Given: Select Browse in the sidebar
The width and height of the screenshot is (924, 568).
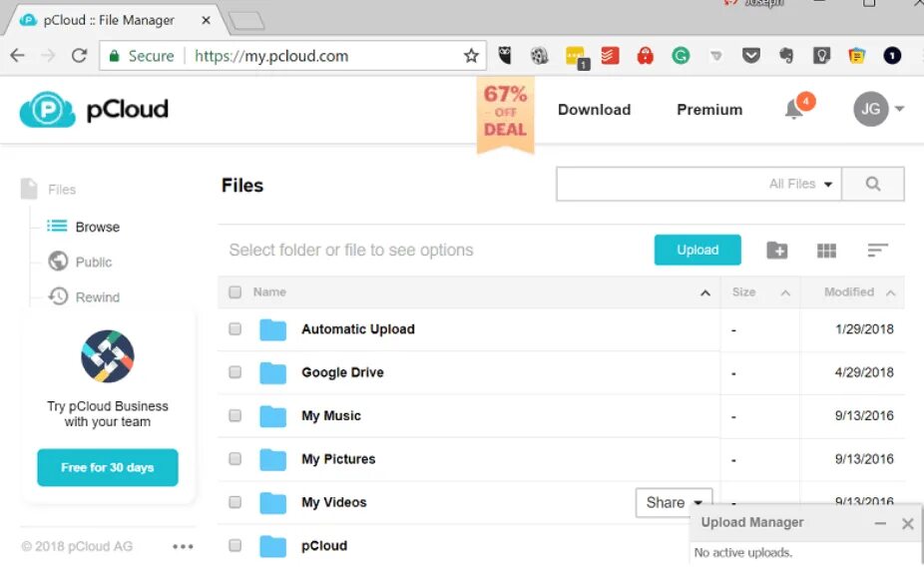Looking at the screenshot, I should pyautogui.click(x=97, y=227).
